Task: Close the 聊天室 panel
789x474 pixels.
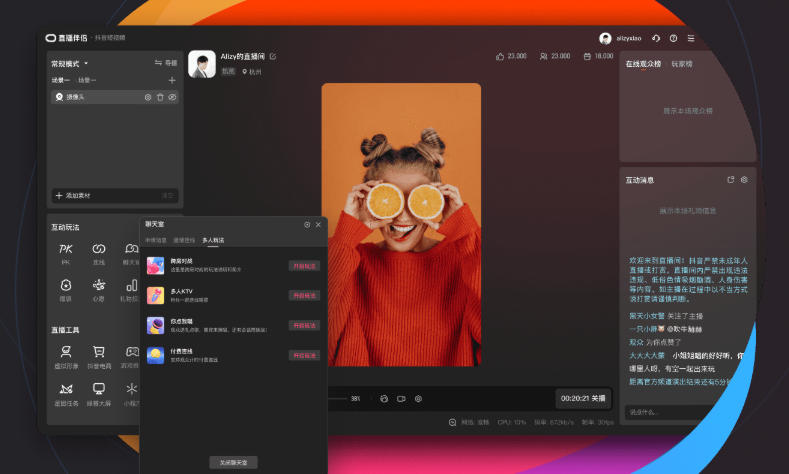Action: click(318, 224)
